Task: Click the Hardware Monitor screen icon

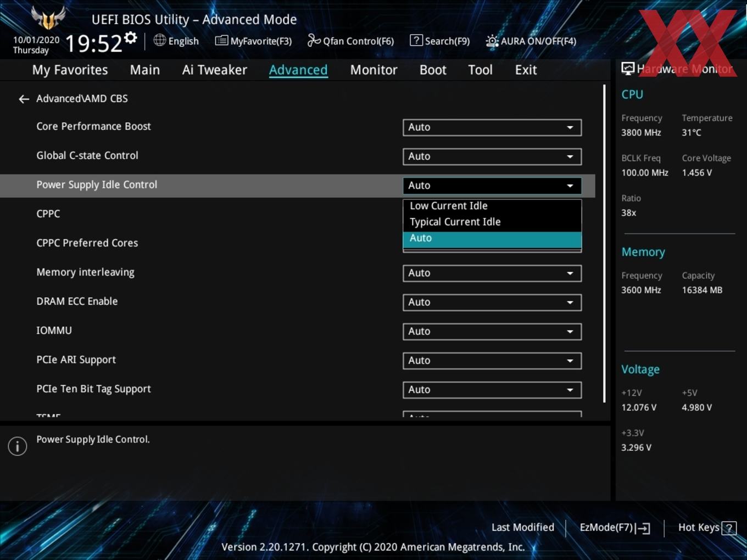Action: 628,69
